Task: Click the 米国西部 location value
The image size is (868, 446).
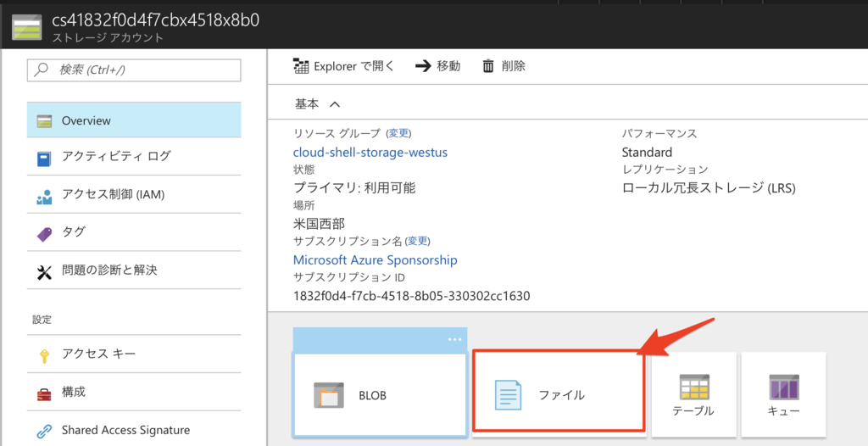Action: click(319, 224)
